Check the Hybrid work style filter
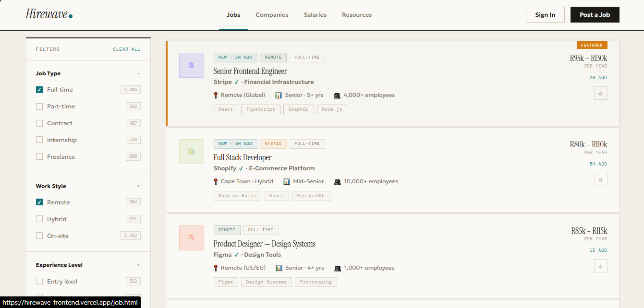This screenshot has width=644, height=308. pos(39,219)
